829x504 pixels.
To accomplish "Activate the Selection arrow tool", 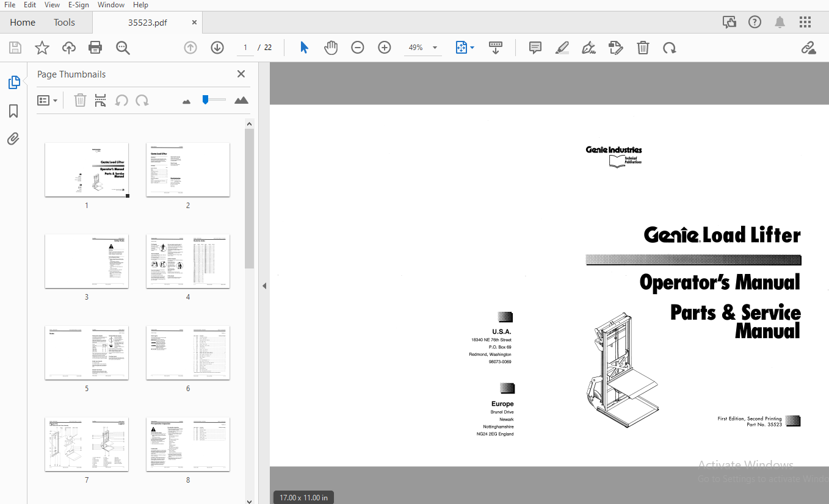I will pos(304,48).
